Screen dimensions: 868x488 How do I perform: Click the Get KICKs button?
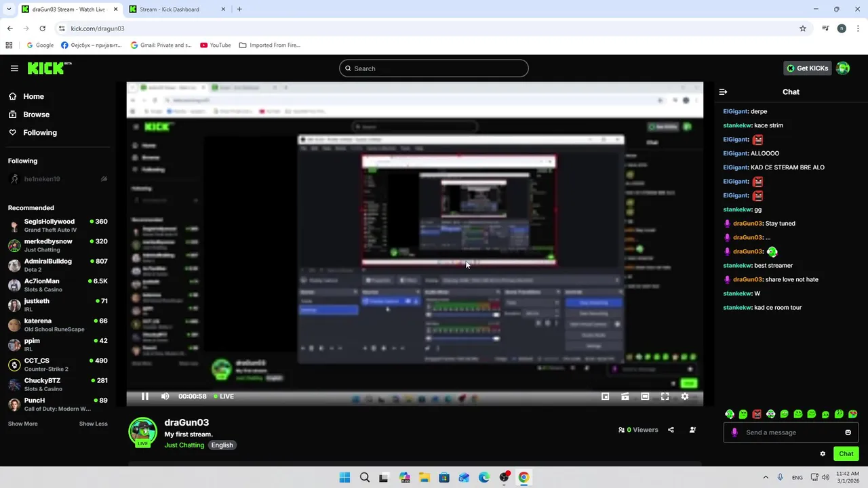[807, 68]
